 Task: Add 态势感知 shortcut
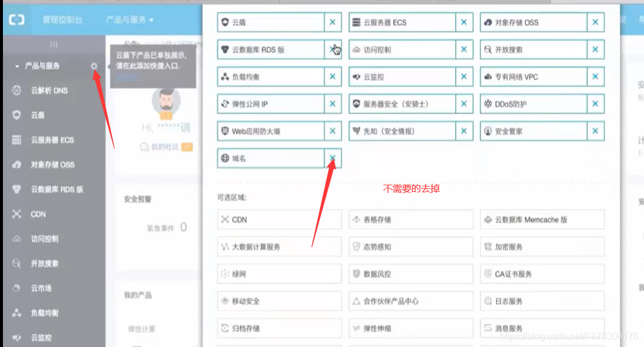(x=411, y=246)
